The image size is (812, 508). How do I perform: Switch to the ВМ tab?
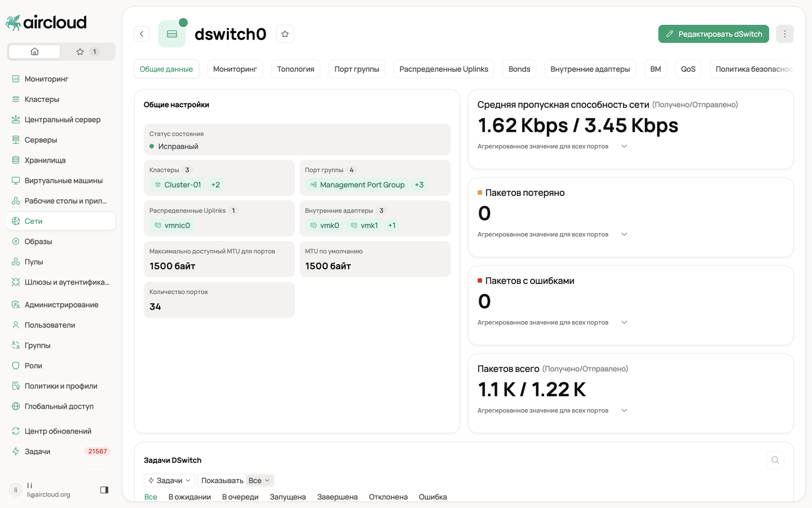pos(655,69)
